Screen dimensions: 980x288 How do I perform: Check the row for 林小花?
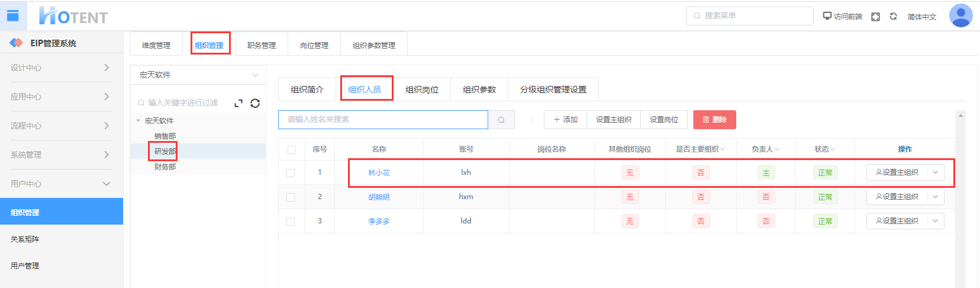[291, 173]
